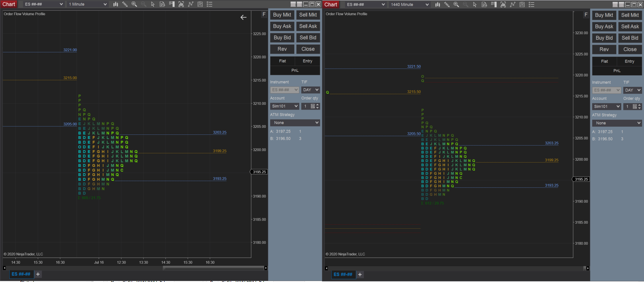Click the checklist page icon in 1440 Minute chart toolbar

click(522, 4)
